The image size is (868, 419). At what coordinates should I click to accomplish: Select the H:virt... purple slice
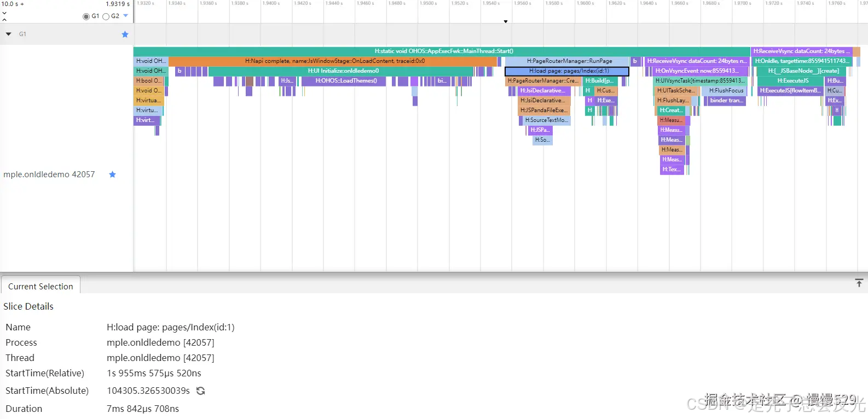coord(147,120)
